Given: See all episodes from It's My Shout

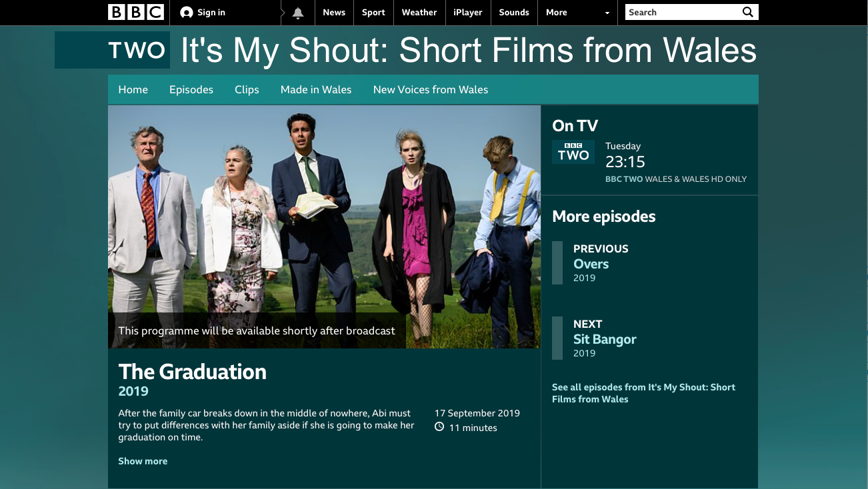Looking at the screenshot, I should coord(643,393).
